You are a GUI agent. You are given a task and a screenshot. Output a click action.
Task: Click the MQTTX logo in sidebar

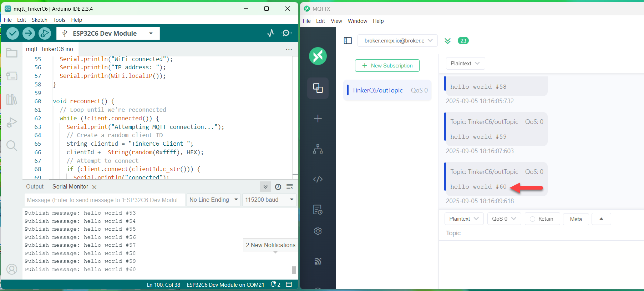coord(318,56)
